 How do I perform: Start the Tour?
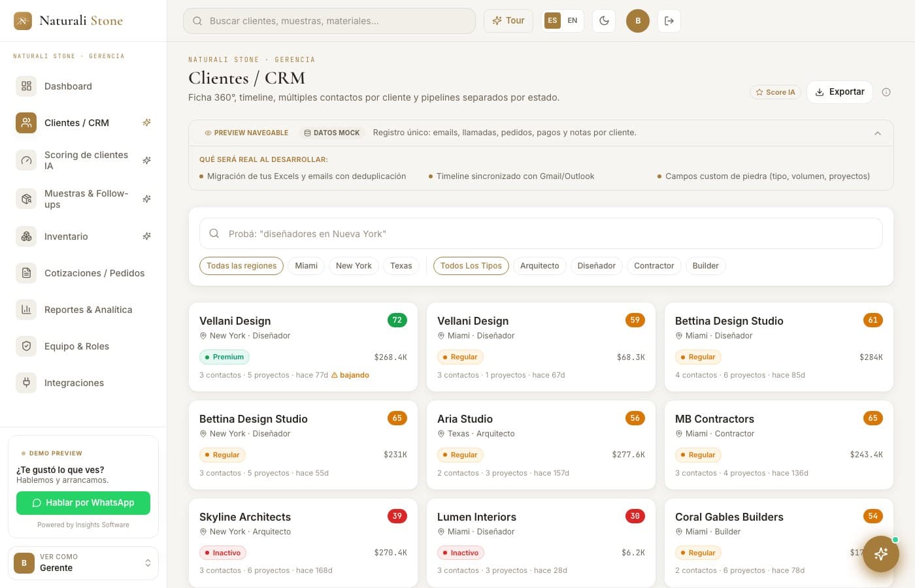[x=508, y=21]
